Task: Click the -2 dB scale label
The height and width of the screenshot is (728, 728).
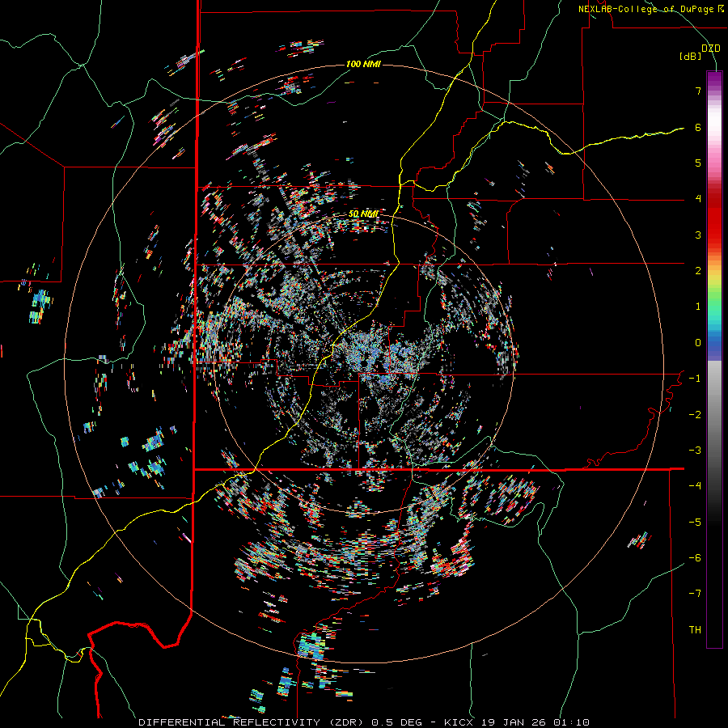Action: coord(695,415)
